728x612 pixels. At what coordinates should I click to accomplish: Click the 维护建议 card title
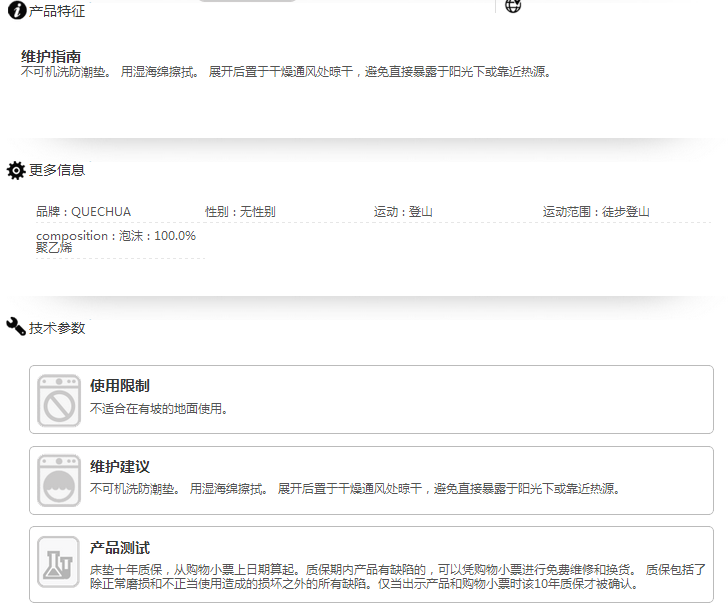click(x=120, y=467)
